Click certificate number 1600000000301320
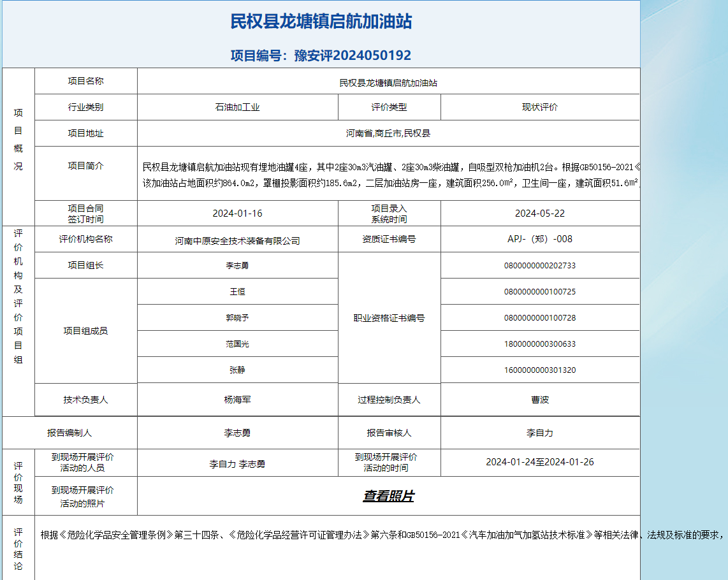This screenshot has width=728, height=580. coord(539,370)
